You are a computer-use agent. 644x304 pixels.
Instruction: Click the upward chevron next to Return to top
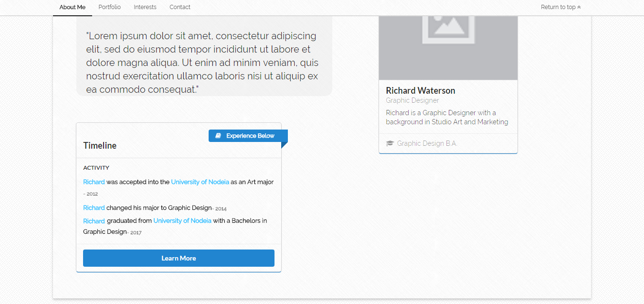578,7
